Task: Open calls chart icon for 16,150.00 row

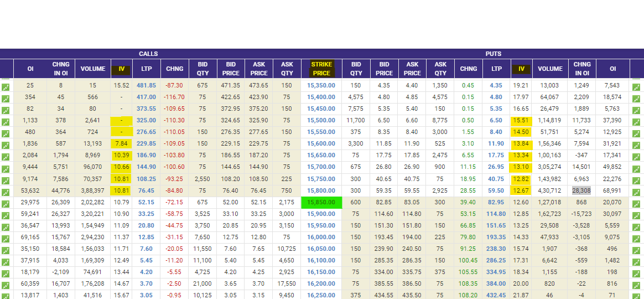Action: point(6,274)
